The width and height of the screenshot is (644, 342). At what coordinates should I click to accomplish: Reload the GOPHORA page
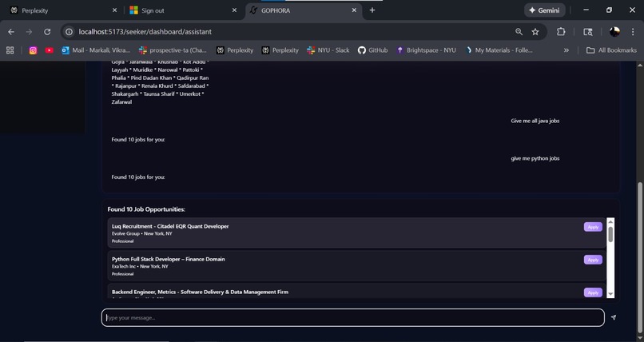pyautogui.click(x=47, y=32)
